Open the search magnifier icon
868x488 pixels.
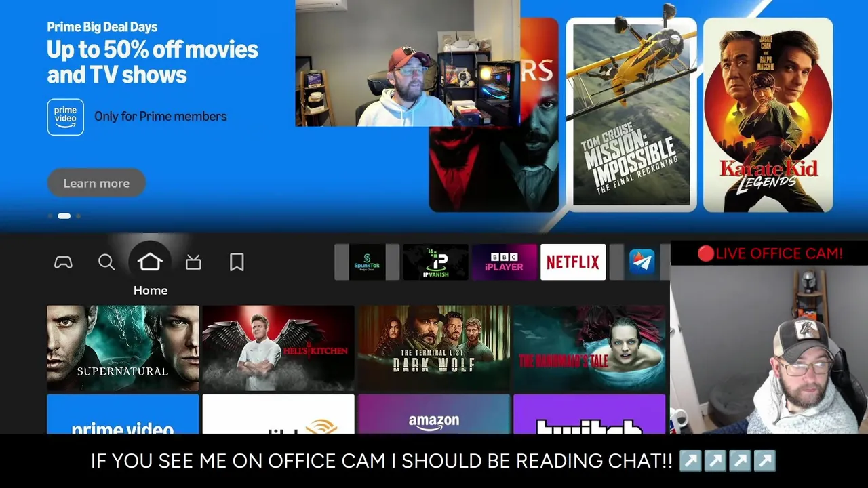pos(106,262)
